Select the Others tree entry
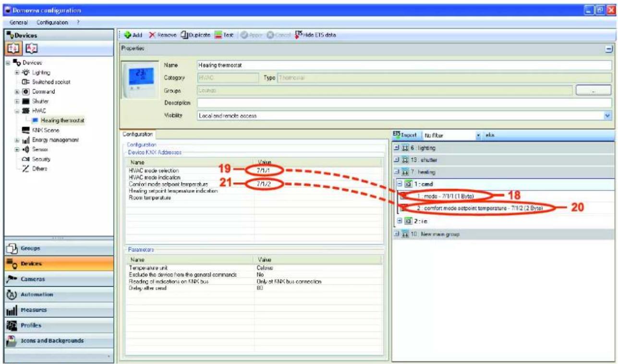 [x=34, y=168]
